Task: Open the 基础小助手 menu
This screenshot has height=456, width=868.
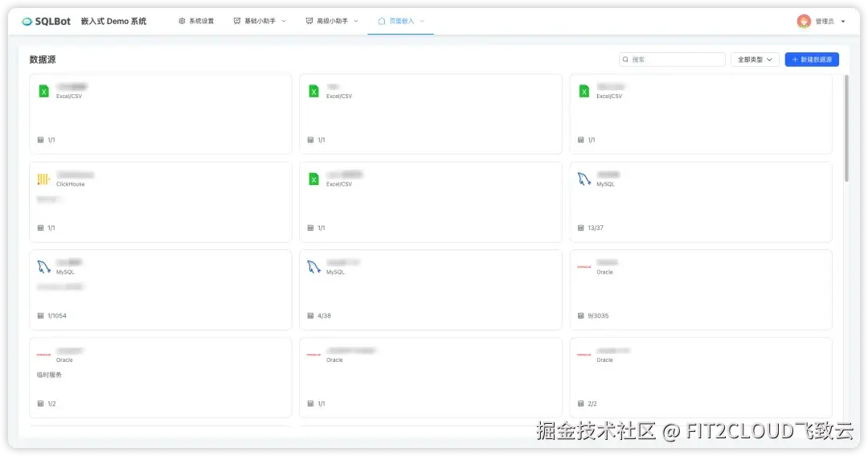Action: 260,21
